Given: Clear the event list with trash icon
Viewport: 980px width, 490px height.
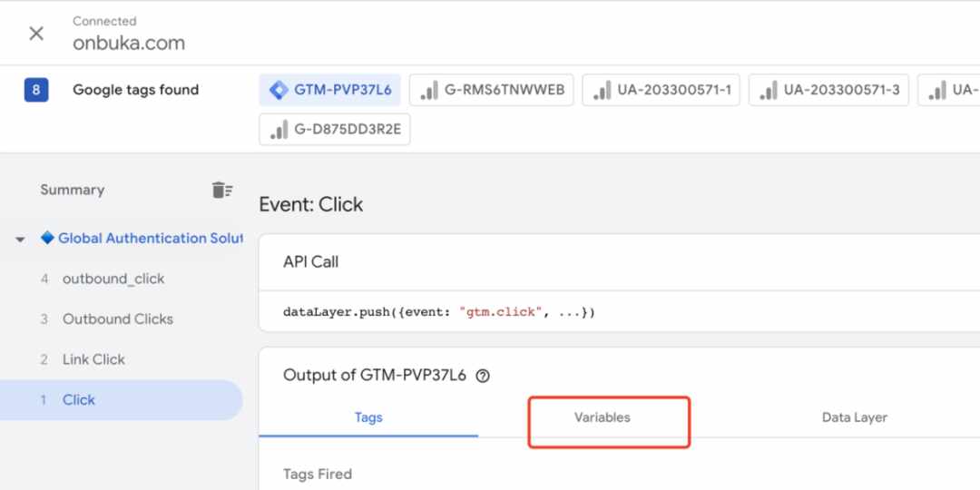Looking at the screenshot, I should (x=222, y=190).
